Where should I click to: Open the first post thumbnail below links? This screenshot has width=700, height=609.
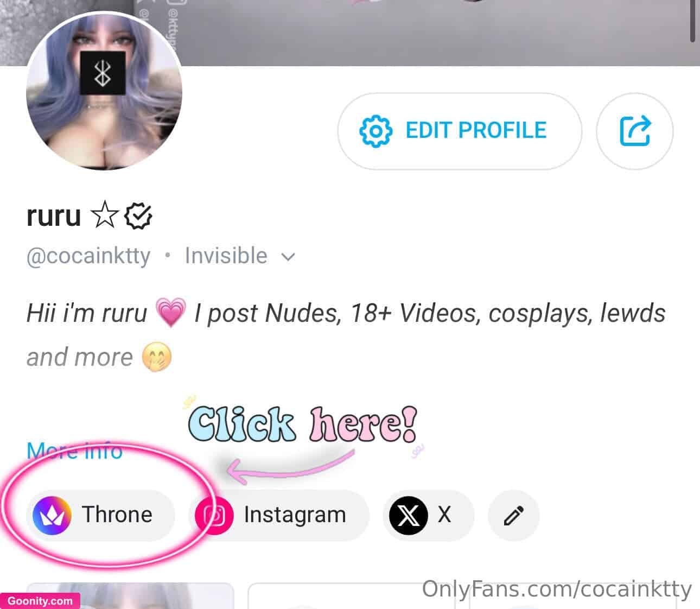pyautogui.click(x=130, y=595)
